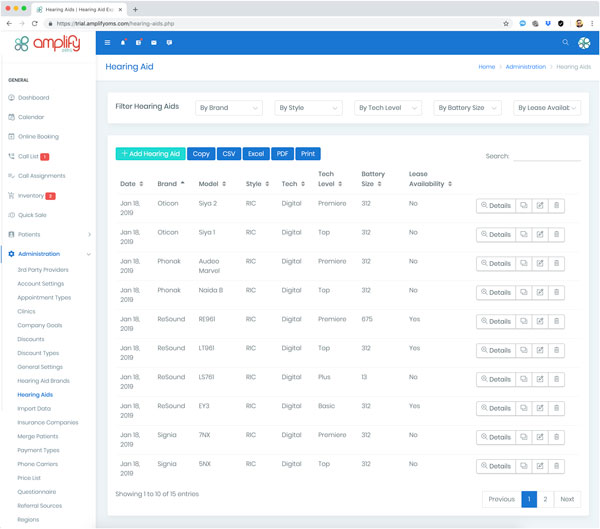Screen dimensions: 600x529
Task: Go to page 2 of entries
Action: click(x=545, y=499)
